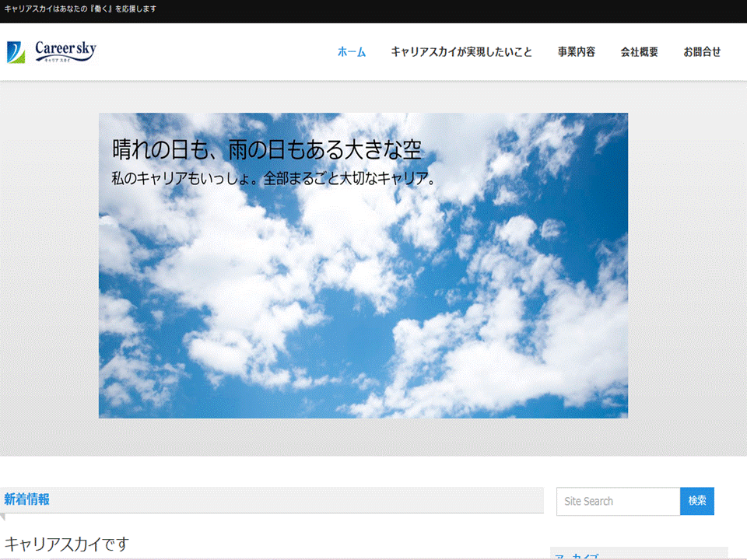Open the ホーム menu item

tap(351, 52)
